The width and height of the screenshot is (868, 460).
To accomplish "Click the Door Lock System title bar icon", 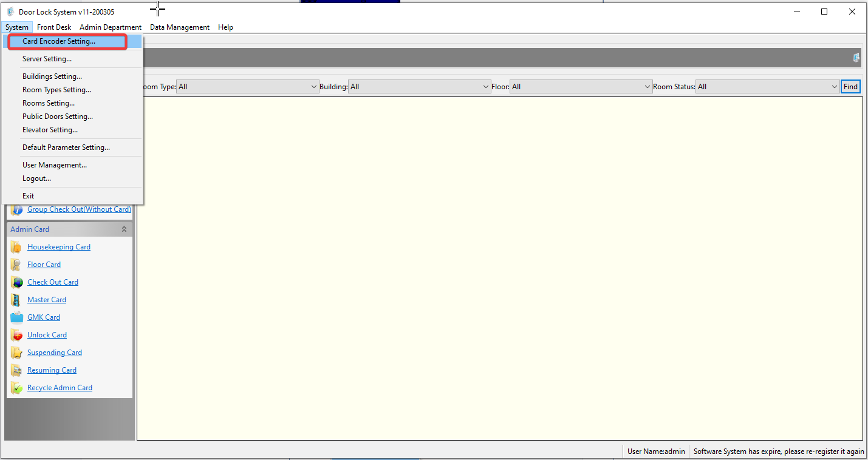I will pyautogui.click(x=10, y=12).
